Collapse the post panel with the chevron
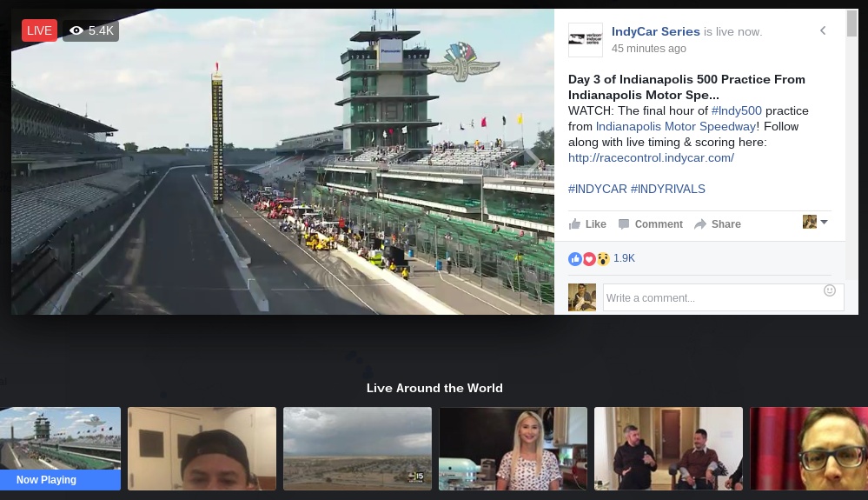Viewport: 868px width, 500px height. point(823,31)
